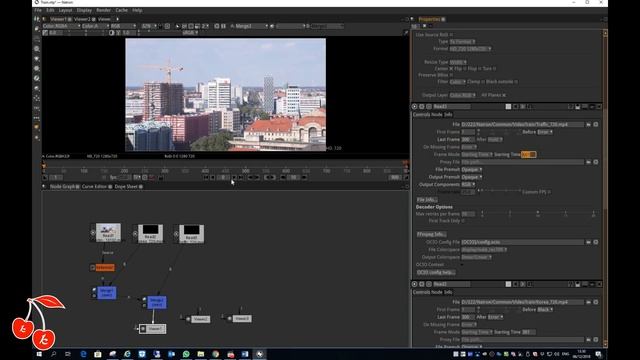Enable Black outside checkbox

[516, 82]
